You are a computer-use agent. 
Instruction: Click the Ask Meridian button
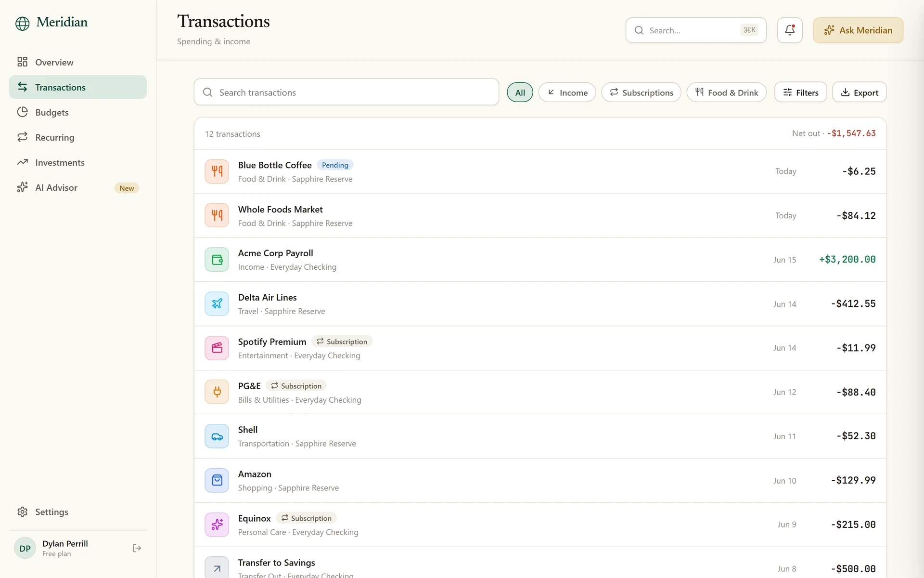pyautogui.click(x=858, y=30)
